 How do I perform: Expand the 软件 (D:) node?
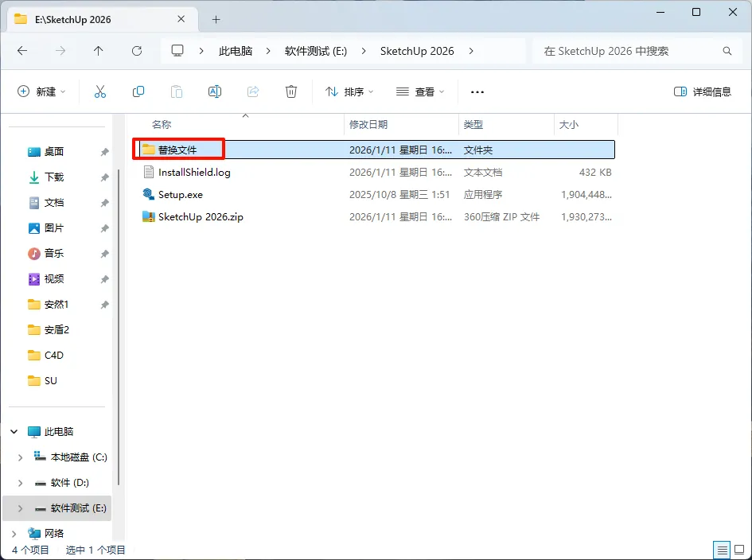tap(20, 483)
